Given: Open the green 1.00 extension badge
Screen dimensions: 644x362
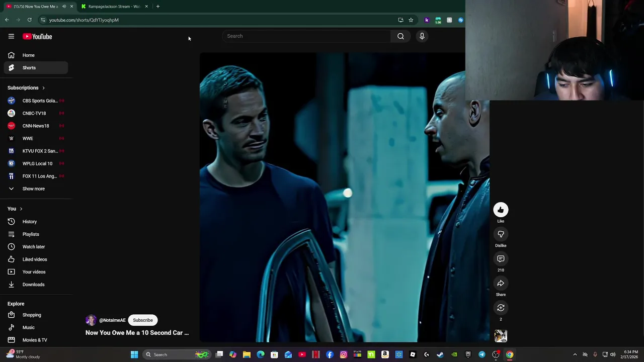Looking at the screenshot, I should (x=438, y=20).
